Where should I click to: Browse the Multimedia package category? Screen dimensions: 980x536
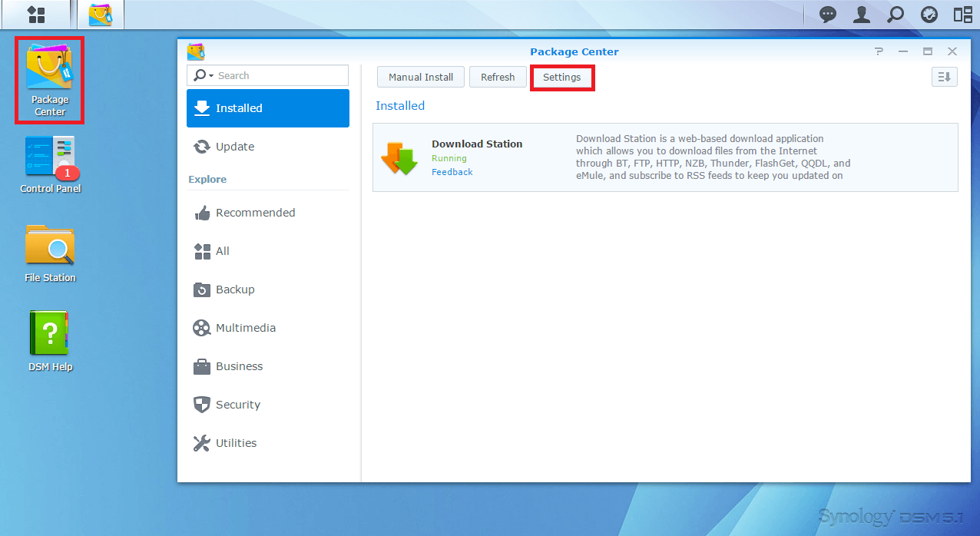click(245, 328)
